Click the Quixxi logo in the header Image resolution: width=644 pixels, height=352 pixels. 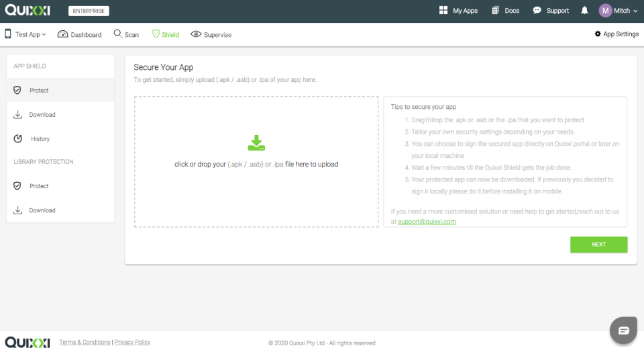click(28, 10)
